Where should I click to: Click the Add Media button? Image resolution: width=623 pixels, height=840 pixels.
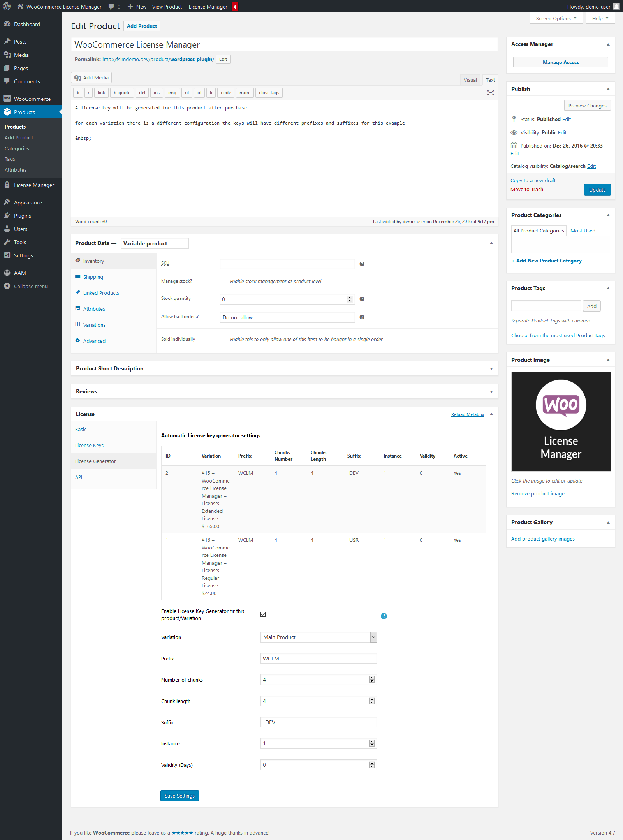92,77
